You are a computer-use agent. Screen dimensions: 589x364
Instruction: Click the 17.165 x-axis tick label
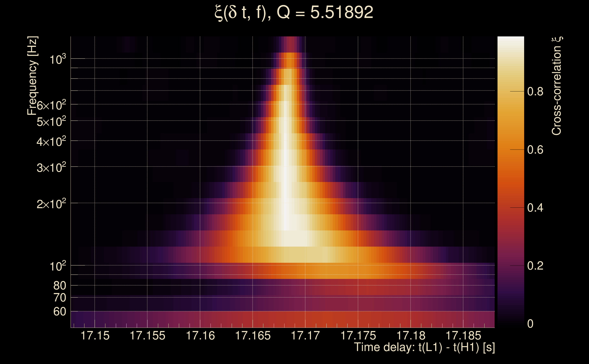tap(253, 336)
